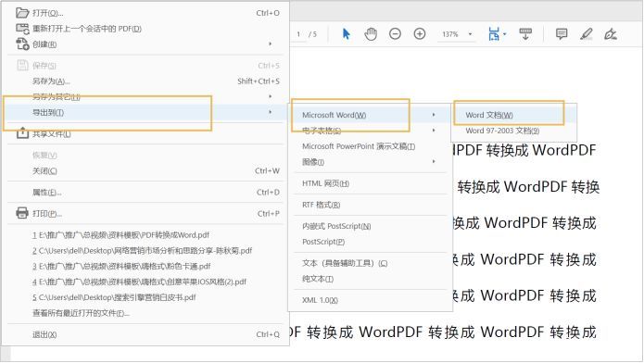Viewport: 644px width, 363px height.
Task: Click the share file icon
Action: coord(22,133)
